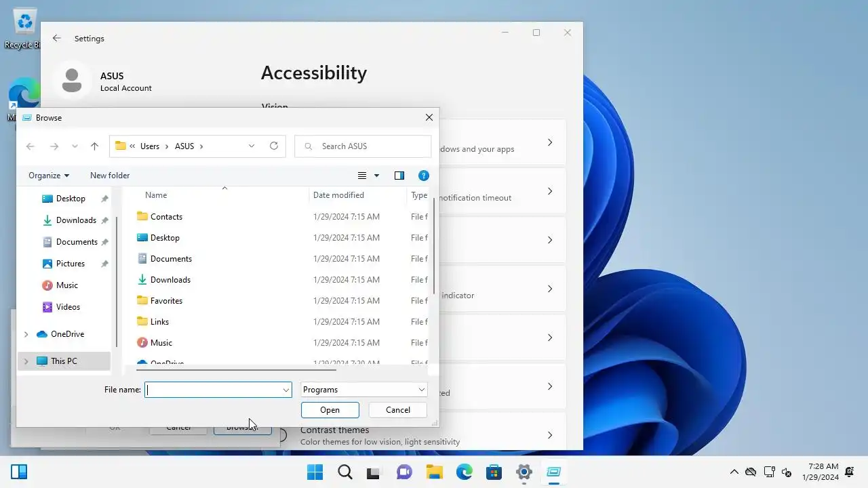Switch to the Run app on taskbar
This screenshot has height=488, width=868.
(x=553, y=472)
